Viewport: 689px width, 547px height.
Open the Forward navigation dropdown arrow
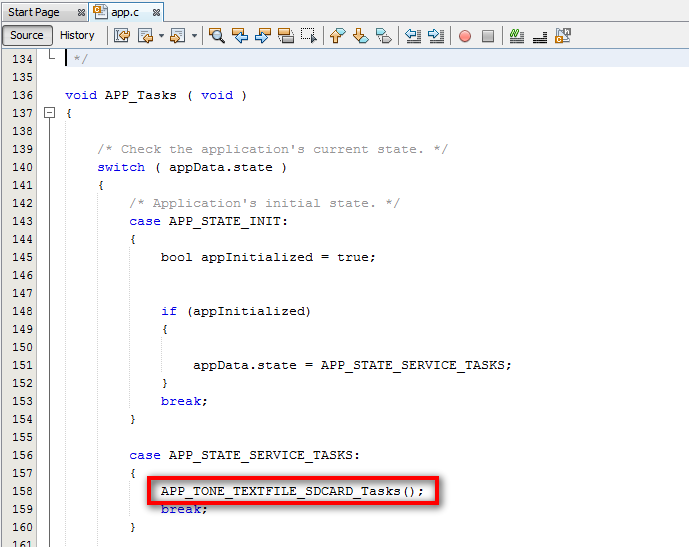click(x=194, y=36)
